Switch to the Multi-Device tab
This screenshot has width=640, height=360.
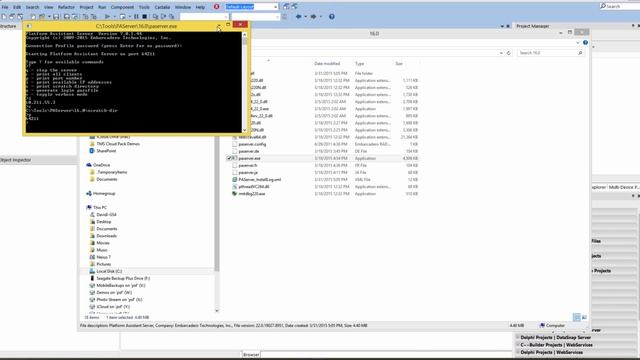click(x=623, y=187)
